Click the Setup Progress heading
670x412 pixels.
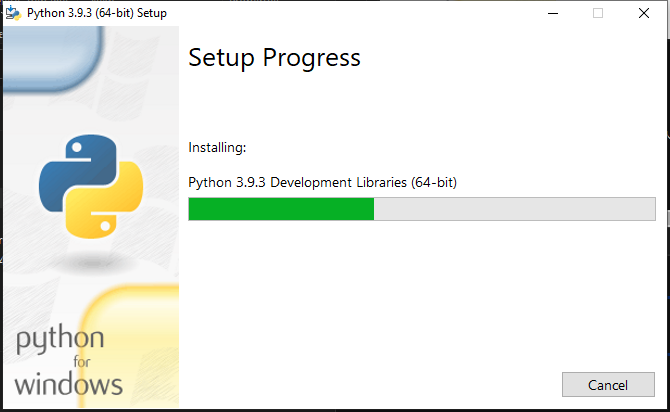point(274,58)
